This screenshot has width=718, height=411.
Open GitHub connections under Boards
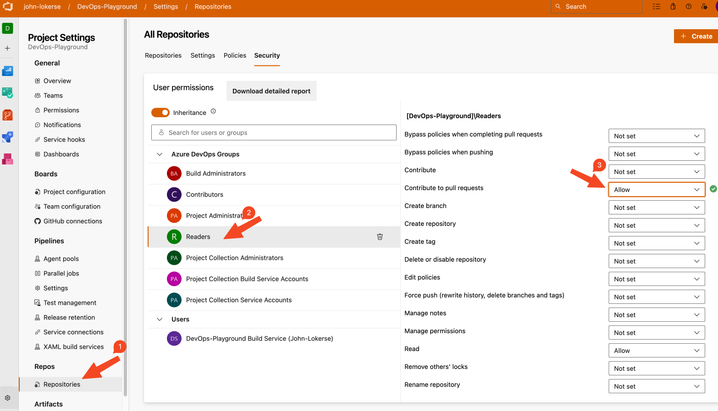(73, 221)
